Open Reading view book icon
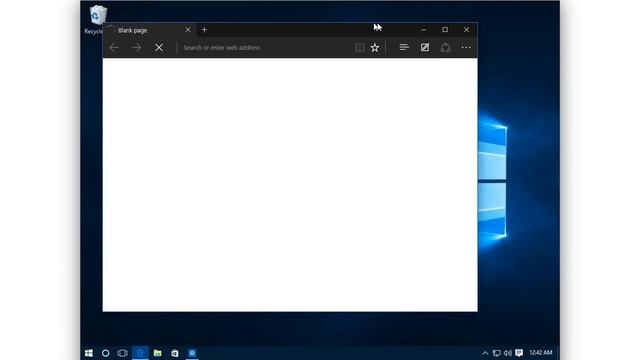640x360 pixels. point(359,48)
